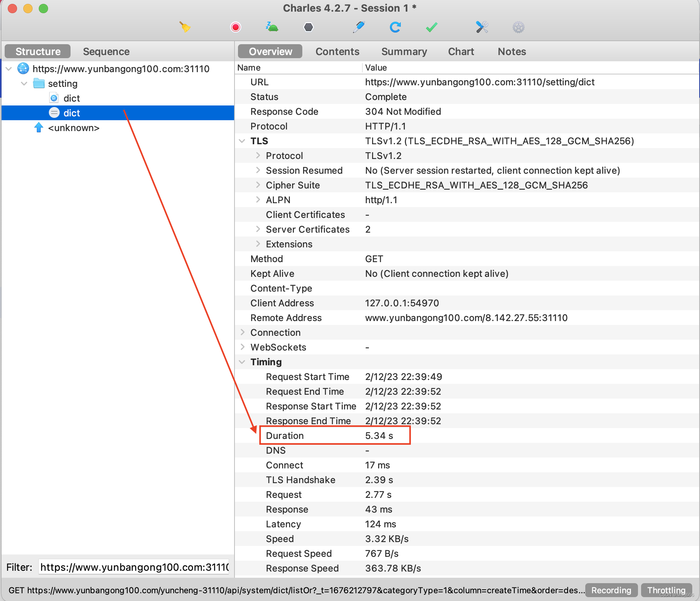Expand the Server Certificates row
The image size is (700, 601).
(258, 229)
